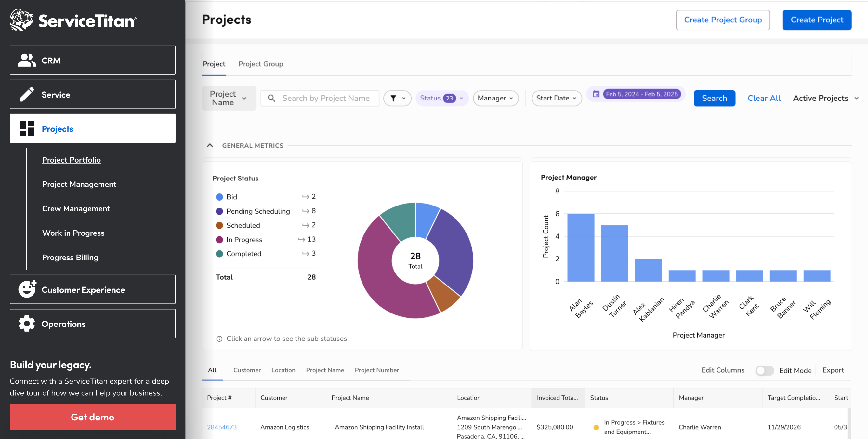Click the Customer Experience smiley icon
The width and height of the screenshot is (868, 439).
tap(27, 289)
